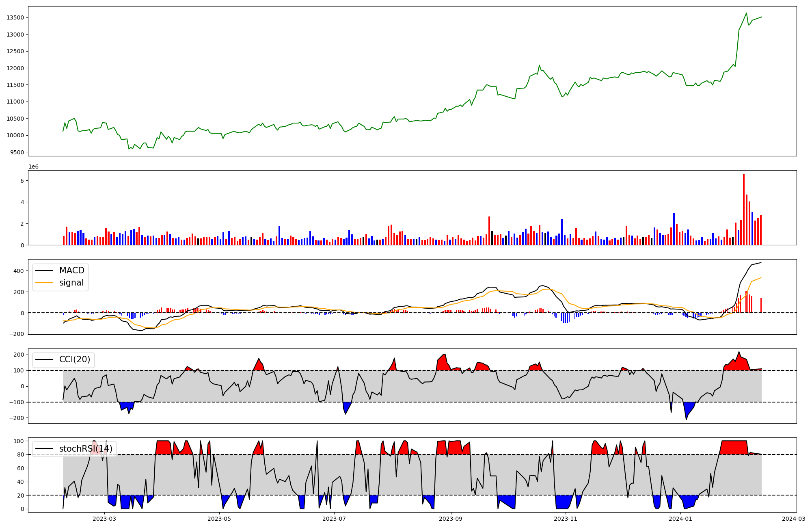Click the stochRSI(14) legend label
The height and width of the screenshot is (528, 812).
pyautogui.click(x=86, y=449)
